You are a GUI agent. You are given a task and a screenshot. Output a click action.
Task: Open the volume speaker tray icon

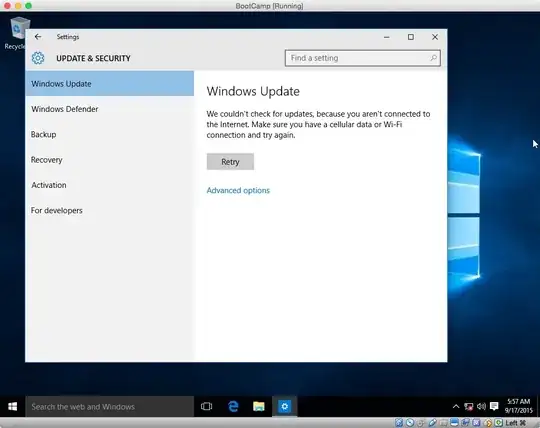481,407
